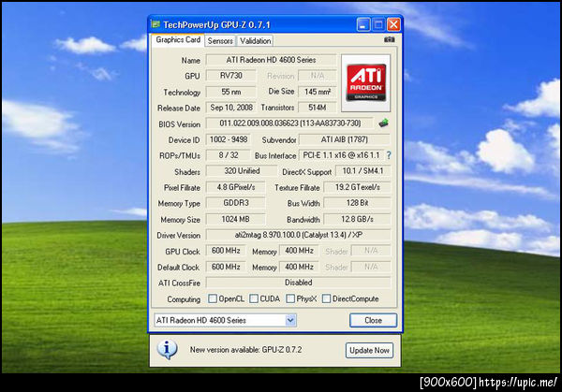Click ATI CrossFire Disabled field
Screen dimensions: 562x392
[x=298, y=283]
